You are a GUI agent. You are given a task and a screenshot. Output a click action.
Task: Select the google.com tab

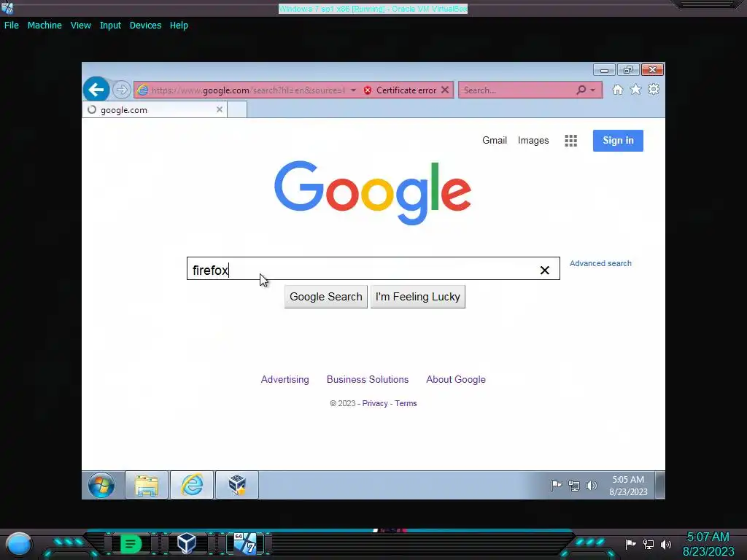coord(155,109)
